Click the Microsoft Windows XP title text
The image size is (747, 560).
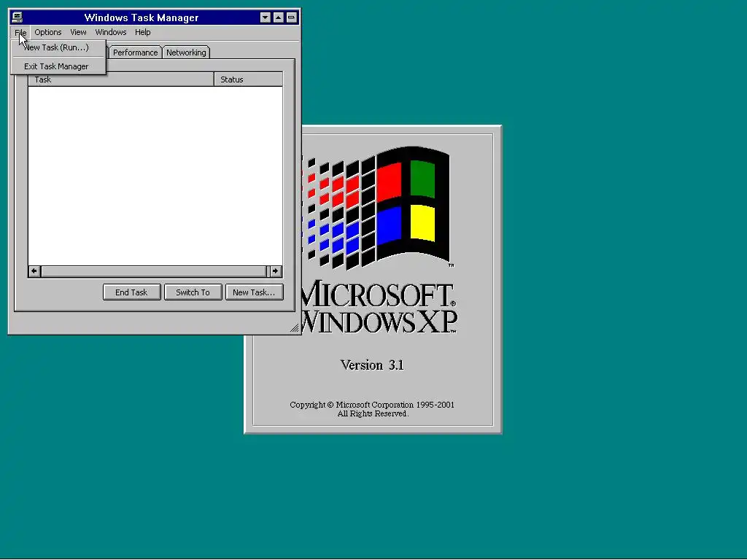pyautogui.click(x=379, y=307)
